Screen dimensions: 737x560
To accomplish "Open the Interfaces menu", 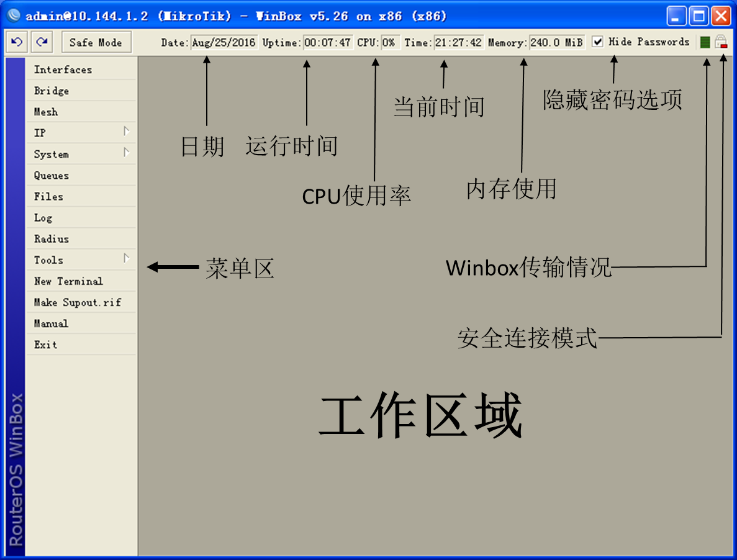I will [81, 70].
